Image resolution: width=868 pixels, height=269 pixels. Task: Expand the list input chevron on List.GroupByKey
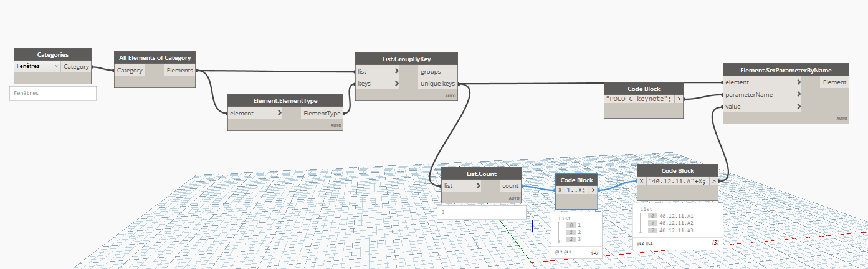click(397, 72)
